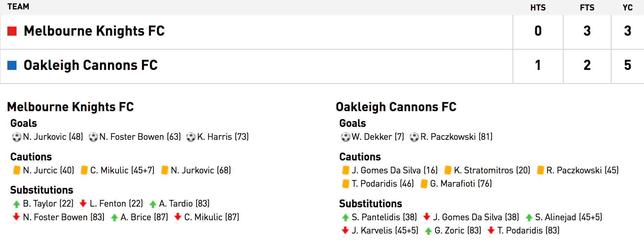The width and height of the screenshot is (644, 244).
Task: Open Oakleigh Cannons FC in the score table
Action: point(91,65)
